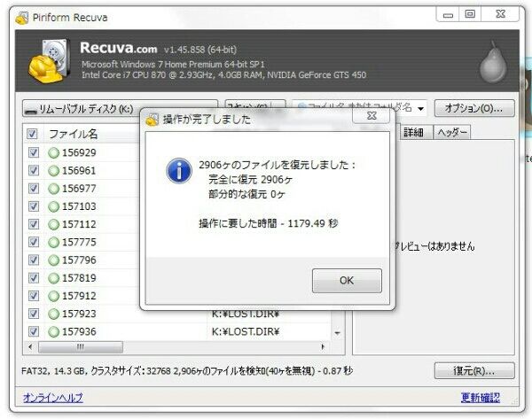Expand the file name filter dropdown arrow
This screenshot has width=532, height=419.
(420, 108)
